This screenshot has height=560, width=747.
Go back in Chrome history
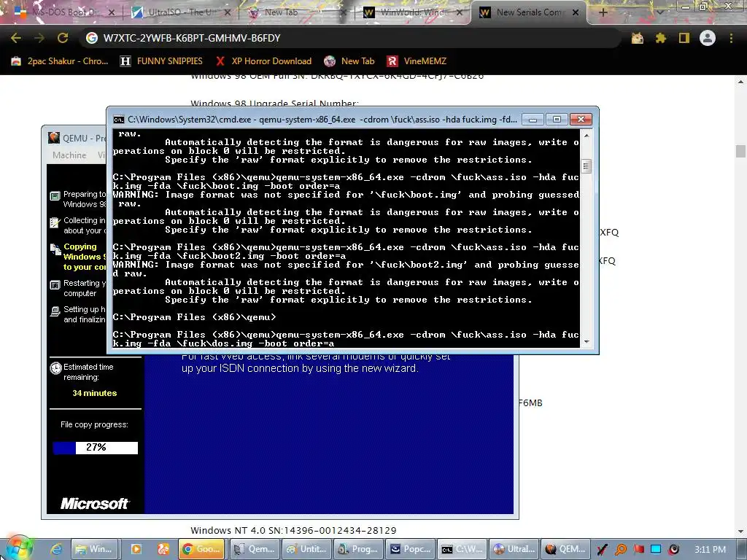click(16, 38)
